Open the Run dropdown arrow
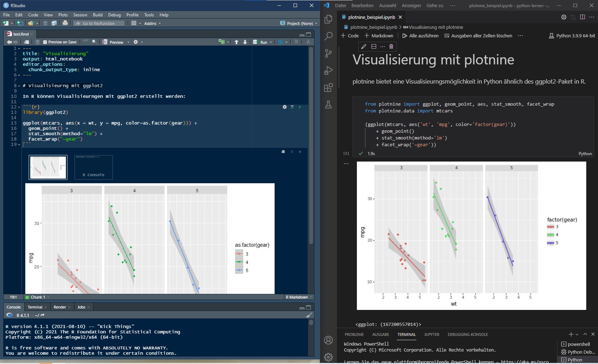Screen dimensions: 598x364 271,42
